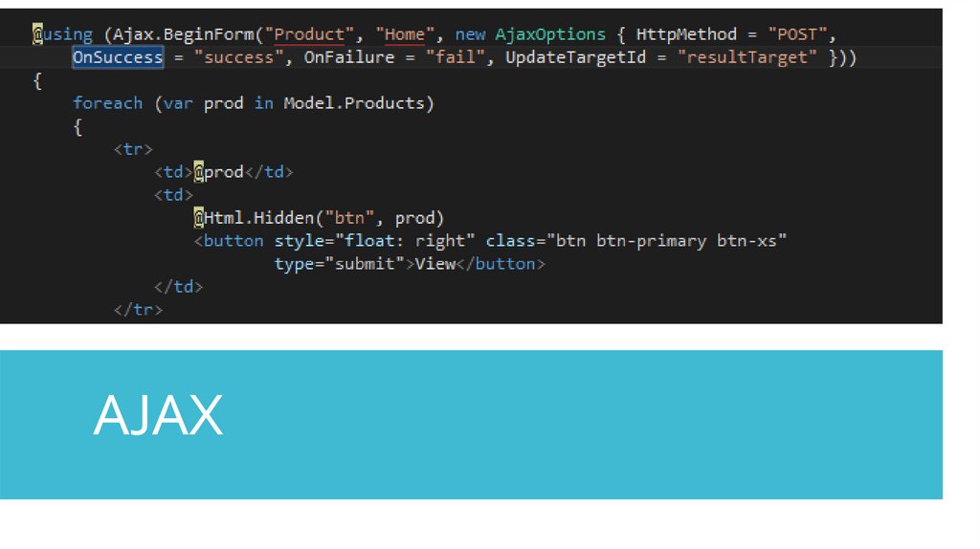Click the "Product" string in BeginForm
The height and width of the screenshot is (549, 980).
pyautogui.click(x=309, y=34)
